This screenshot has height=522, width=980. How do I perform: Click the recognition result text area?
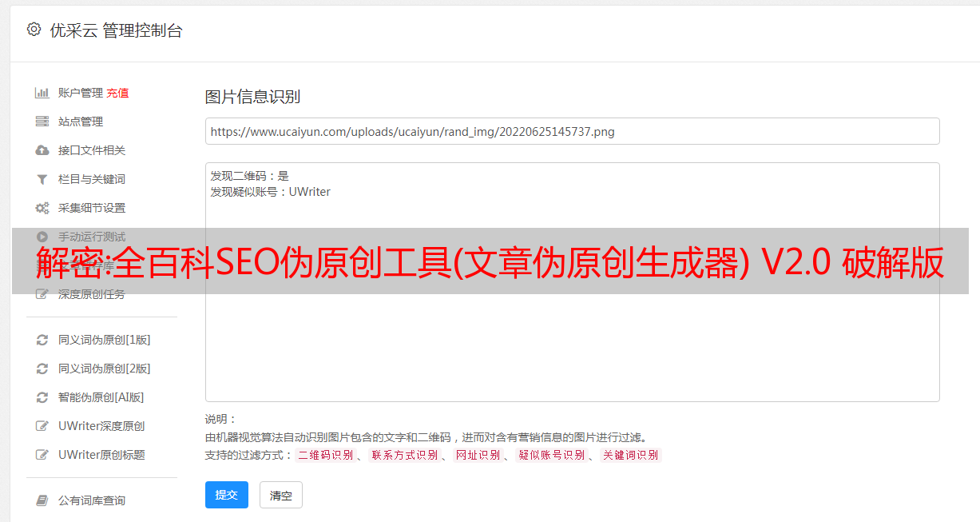pyautogui.click(x=572, y=282)
